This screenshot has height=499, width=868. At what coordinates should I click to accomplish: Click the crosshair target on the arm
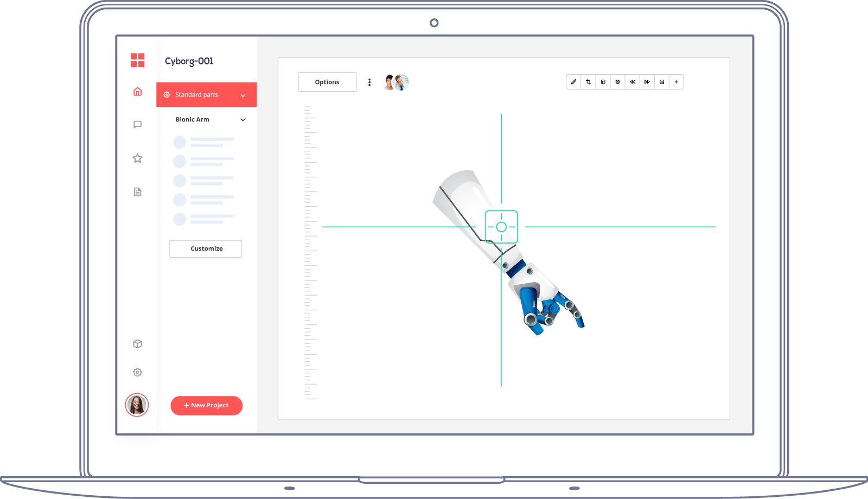pos(501,227)
